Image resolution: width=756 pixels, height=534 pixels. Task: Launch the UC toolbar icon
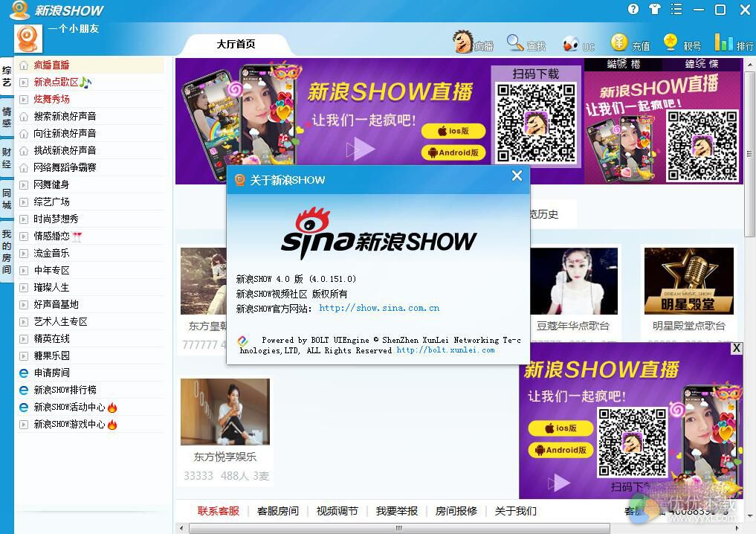578,45
